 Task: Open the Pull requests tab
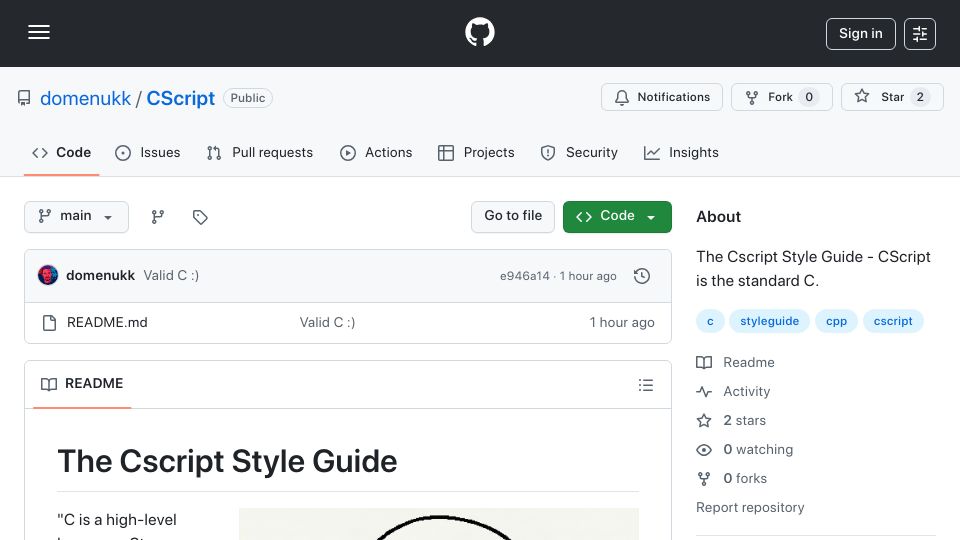point(260,152)
